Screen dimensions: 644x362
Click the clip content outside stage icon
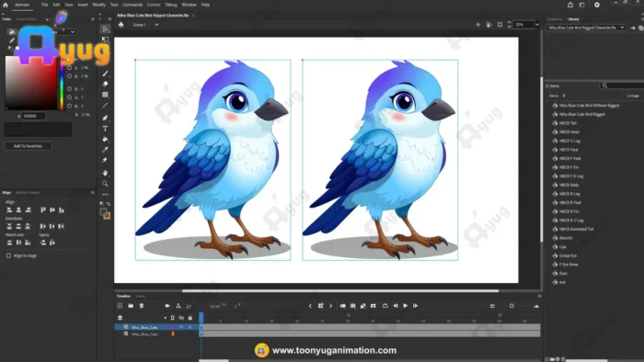click(500, 25)
